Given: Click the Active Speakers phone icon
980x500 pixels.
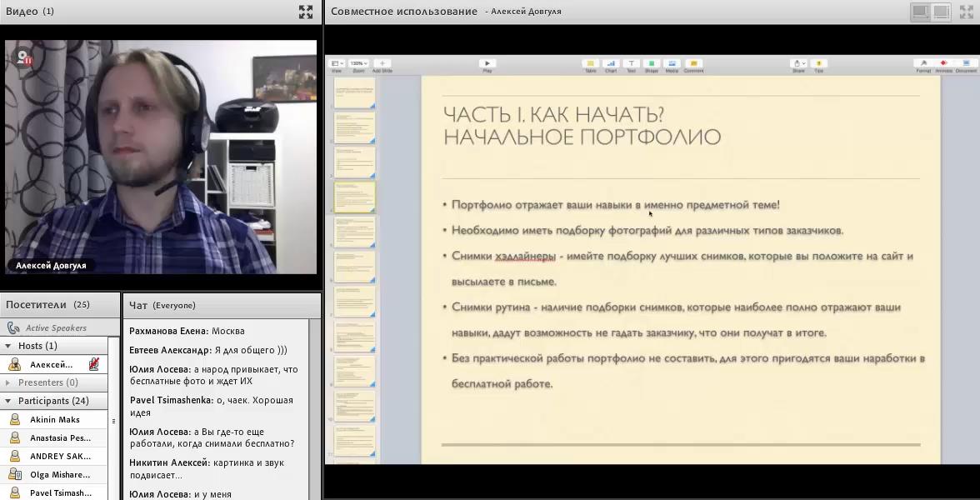Looking at the screenshot, I should (x=13, y=327).
